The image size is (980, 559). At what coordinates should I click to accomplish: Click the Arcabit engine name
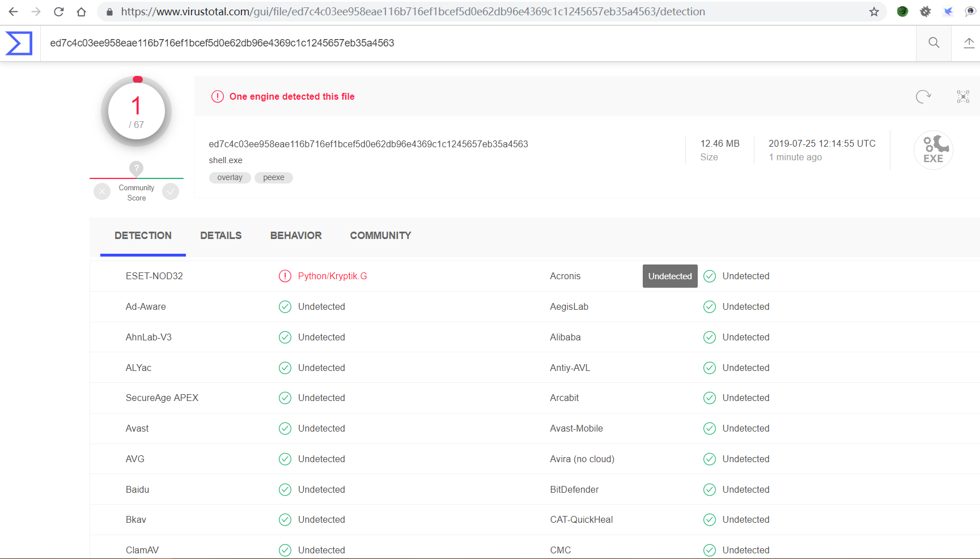565,398
